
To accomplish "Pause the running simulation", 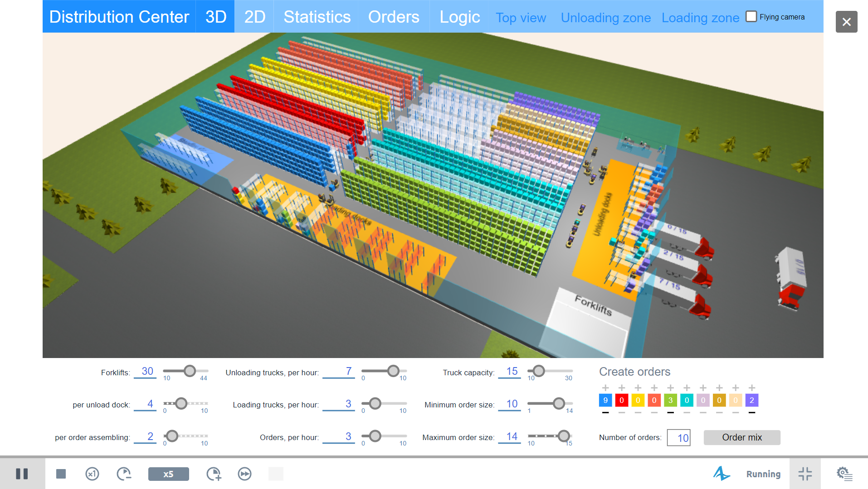I will coord(22,474).
